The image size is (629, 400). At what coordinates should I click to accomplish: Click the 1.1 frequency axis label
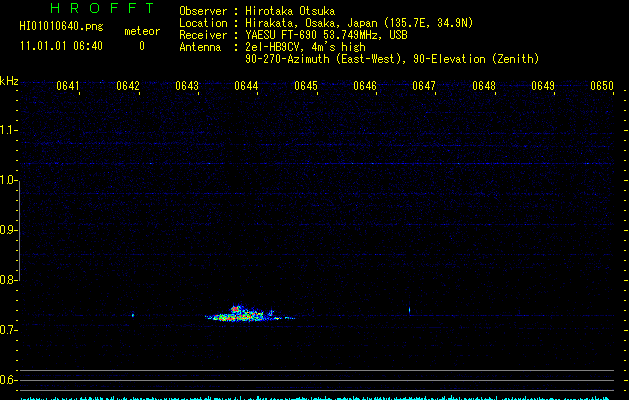pyautogui.click(x=7, y=130)
